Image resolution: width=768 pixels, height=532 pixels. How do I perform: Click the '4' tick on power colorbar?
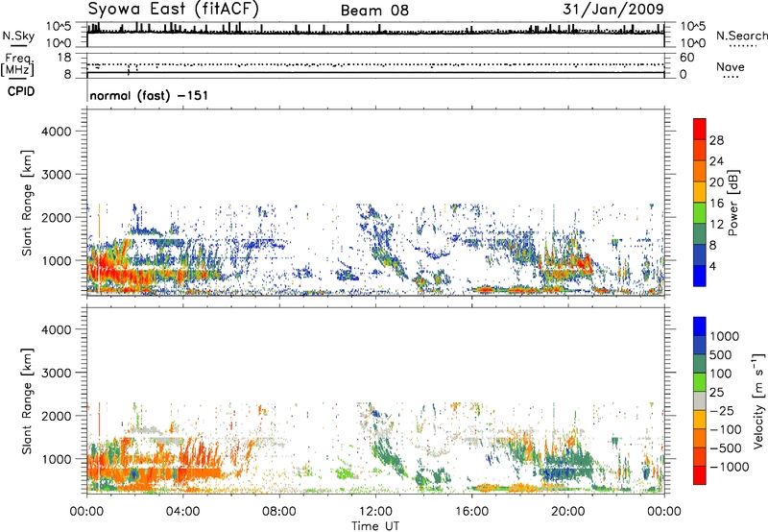712,266
